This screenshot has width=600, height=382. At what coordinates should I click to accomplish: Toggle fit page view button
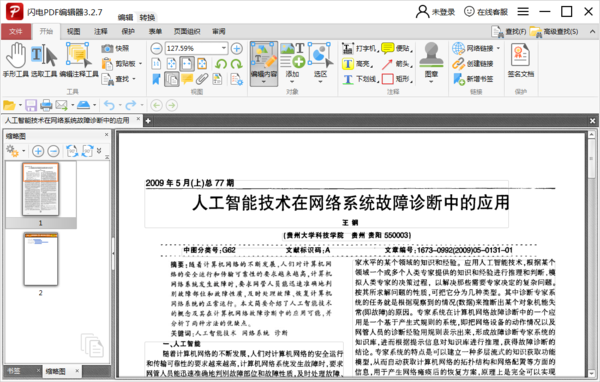pyautogui.click(x=171, y=64)
